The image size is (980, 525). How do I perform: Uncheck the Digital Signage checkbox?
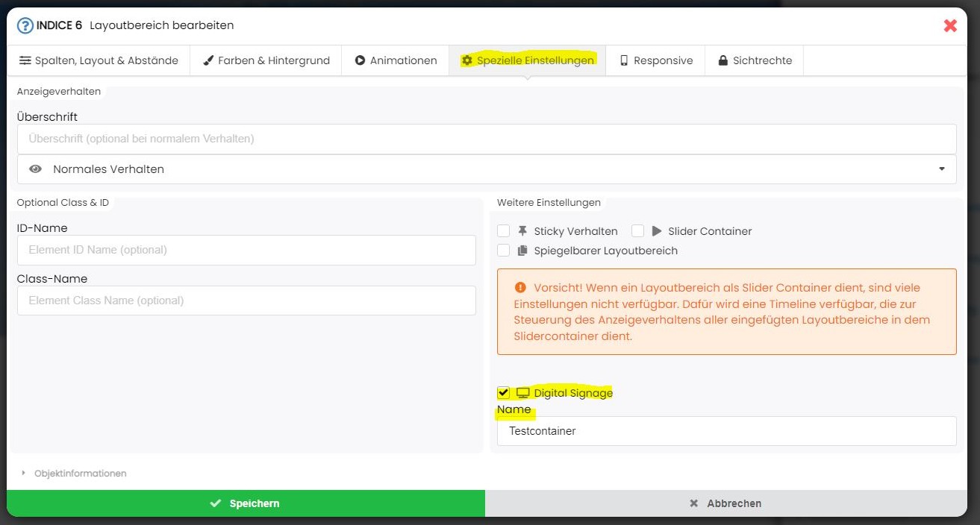click(x=504, y=393)
